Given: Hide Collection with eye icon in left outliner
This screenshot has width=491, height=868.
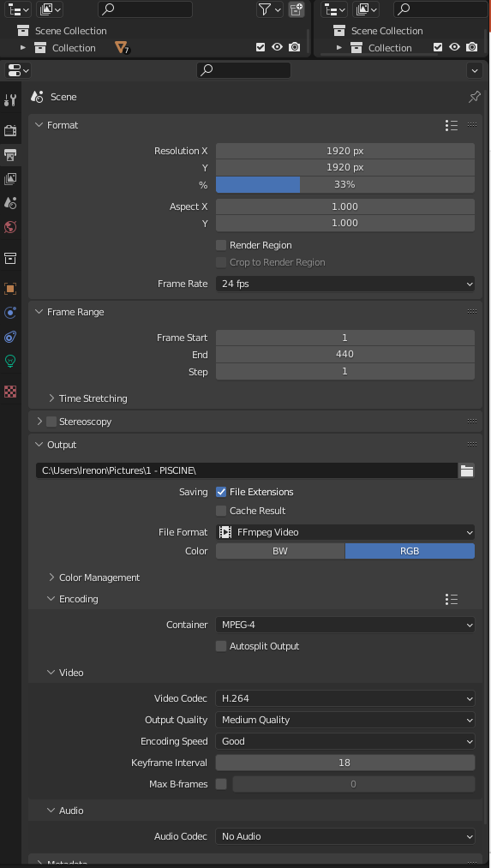Looking at the screenshot, I should (278, 48).
